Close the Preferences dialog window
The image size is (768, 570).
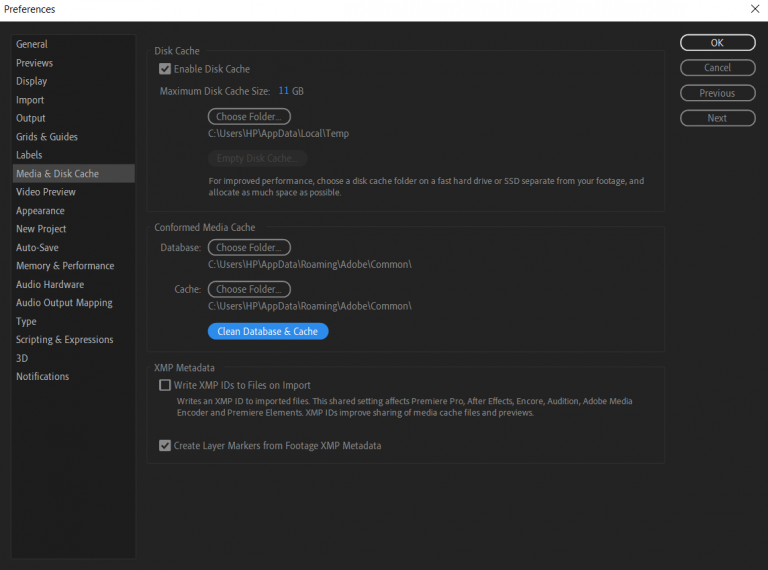pos(754,9)
